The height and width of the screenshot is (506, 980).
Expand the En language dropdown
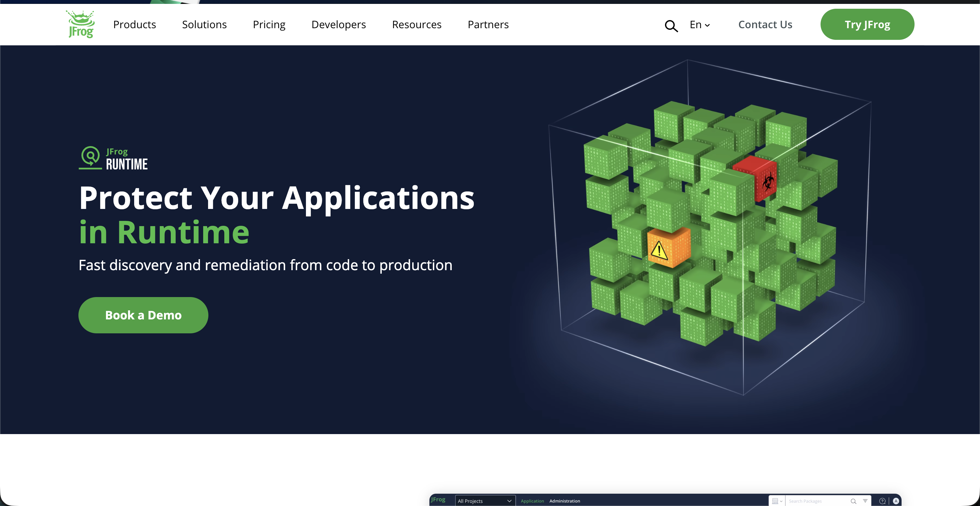pos(699,25)
